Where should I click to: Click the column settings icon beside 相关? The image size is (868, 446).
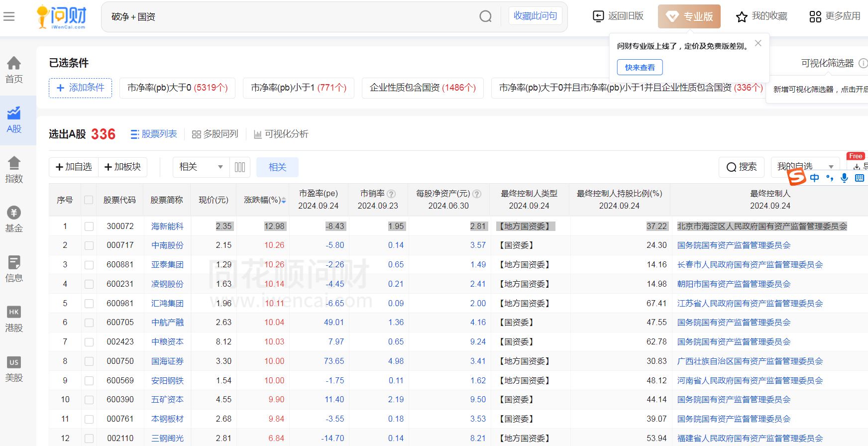coord(240,167)
